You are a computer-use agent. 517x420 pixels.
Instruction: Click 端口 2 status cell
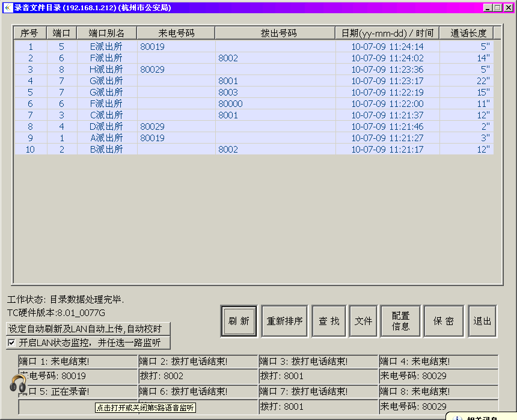198,362
